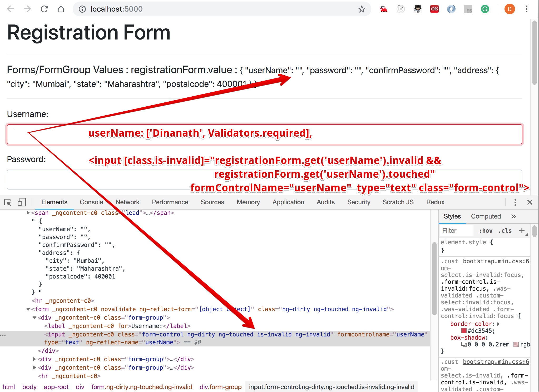Collapse the form node in the Elements tree
Image resolution: width=539 pixels, height=392 pixels.
click(x=28, y=309)
